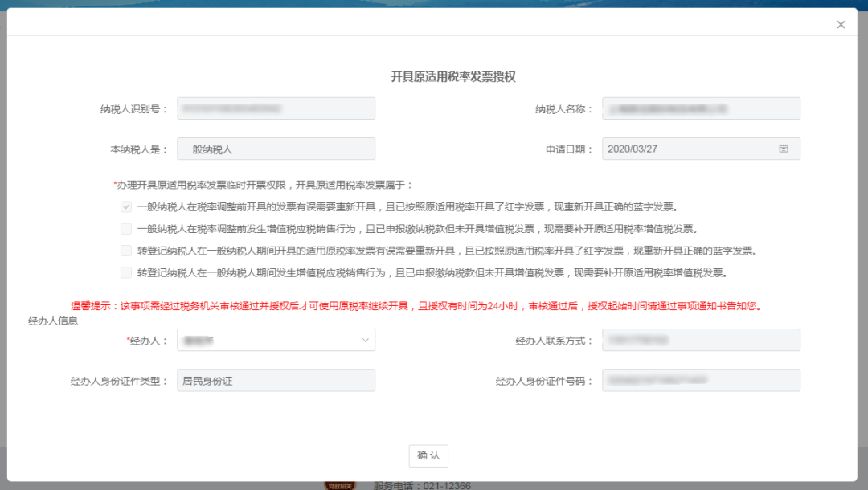This screenshot has height=490, width=868.
Task: Click the red 温馨提示 notice text
Action: (417, 306)
